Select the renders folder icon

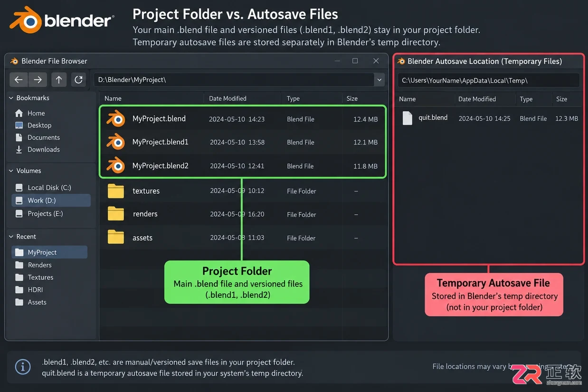pos(115,214)
